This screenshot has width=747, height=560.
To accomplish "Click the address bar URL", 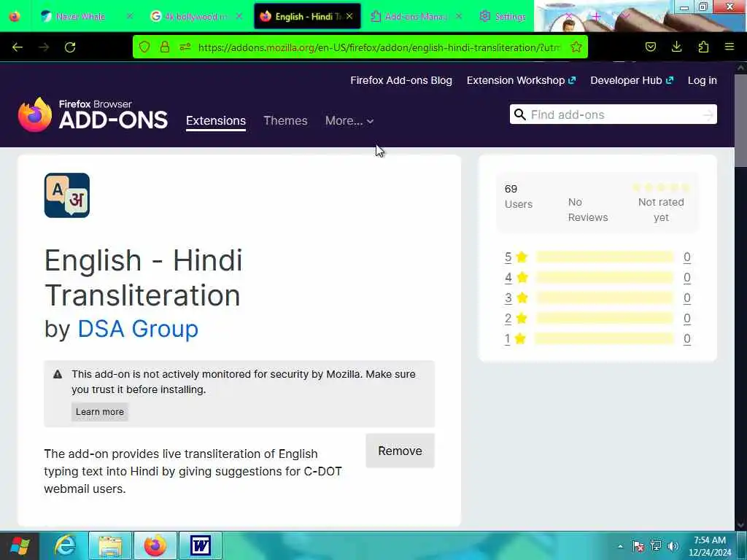I will point(379,47).
